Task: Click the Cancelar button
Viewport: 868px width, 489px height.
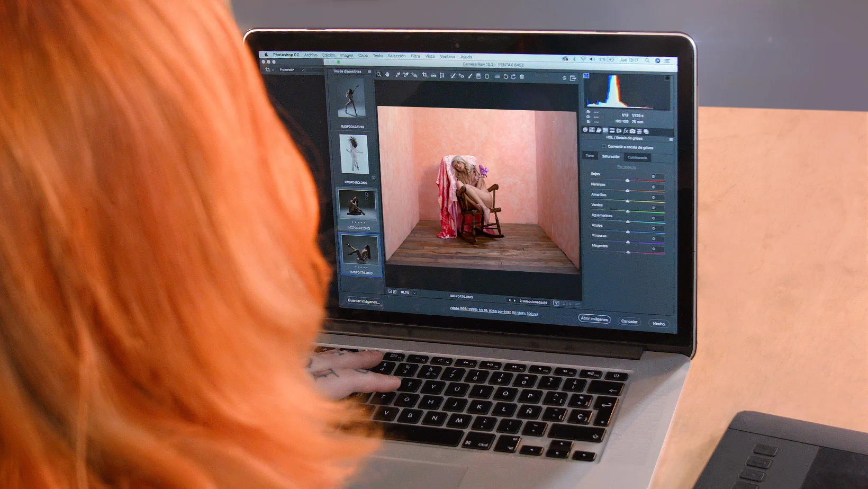Action: click(629, 322)
